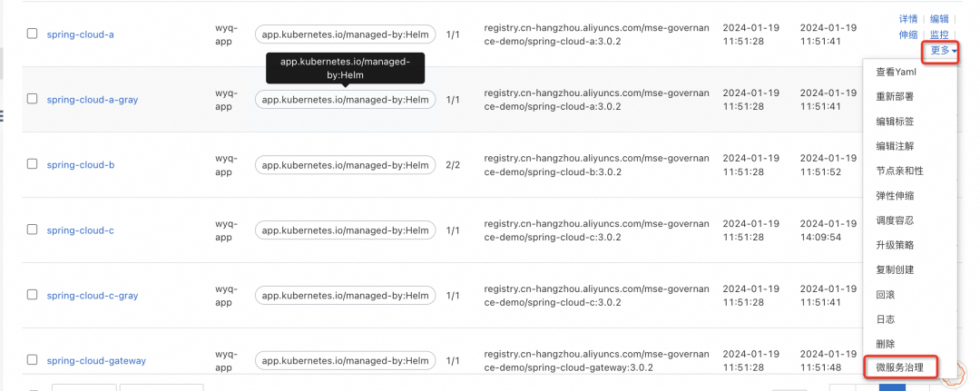
Task: Click the 14:09:54 update time of spring-cloud-c
Action: coord(820,238)
